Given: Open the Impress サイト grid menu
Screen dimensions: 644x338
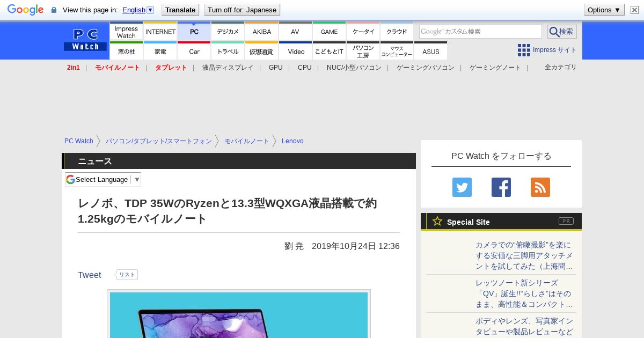Looking at the screenshot, I should tap(547, 50).
